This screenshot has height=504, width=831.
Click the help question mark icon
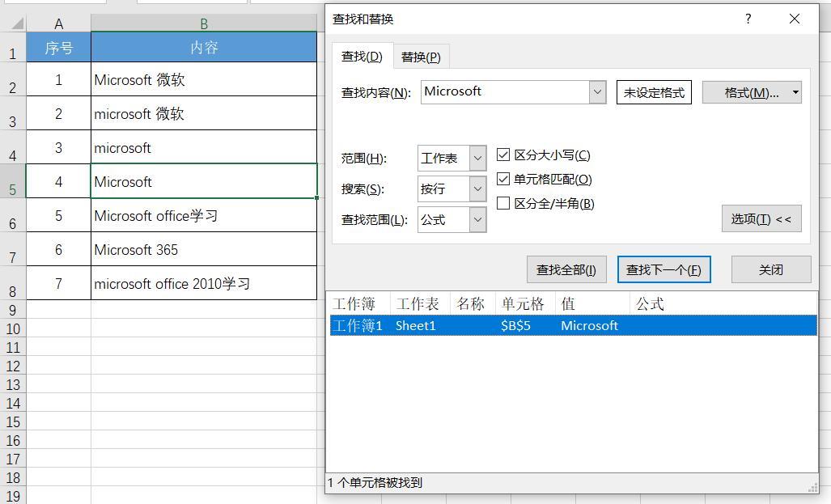click(748, 19)
